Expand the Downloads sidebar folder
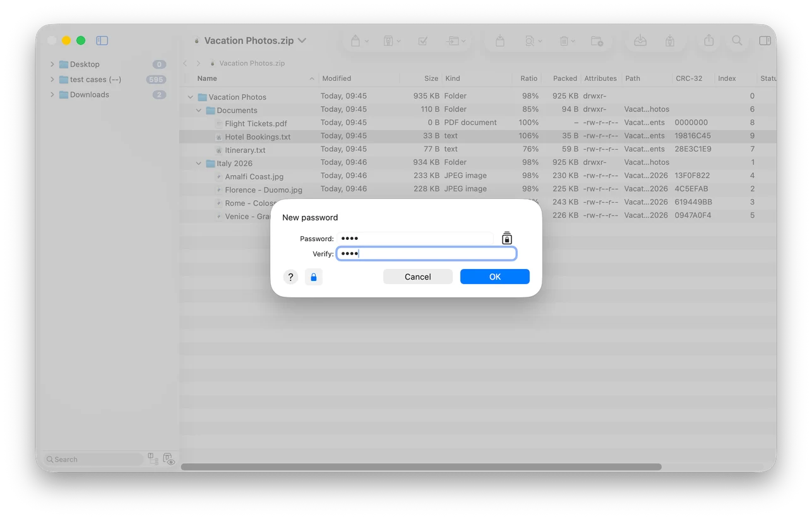This screenshot has width=812, height=519. coord(52,95)
